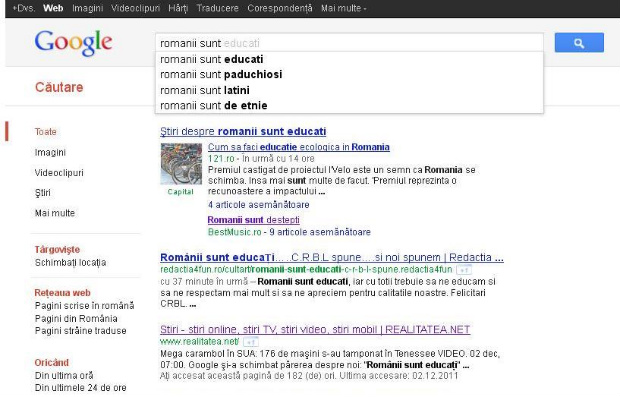Open Romanii sunt destepti news link
This screenshot has width=620, height=397.
click(x=253, y=220)
